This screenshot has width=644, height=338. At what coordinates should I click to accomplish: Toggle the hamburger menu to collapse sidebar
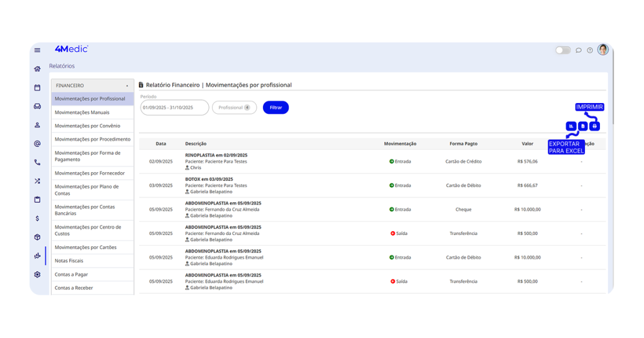point(37,50)
